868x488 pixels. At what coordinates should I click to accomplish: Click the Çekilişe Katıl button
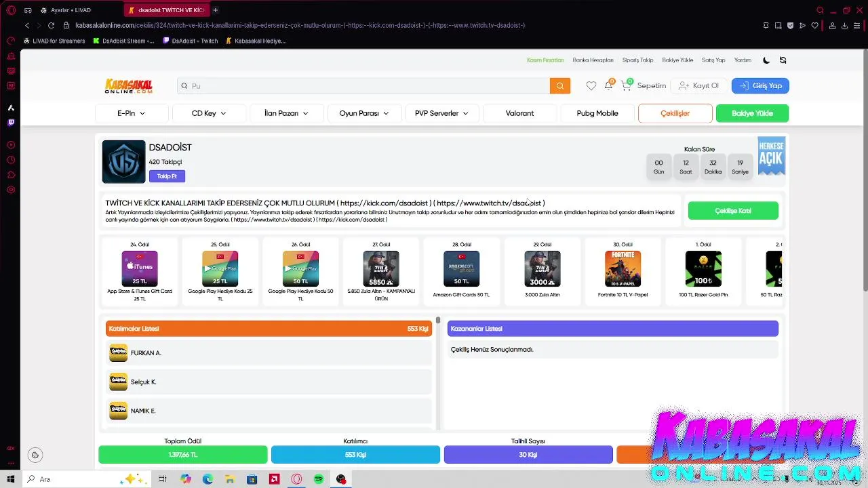[x=733, y=211]
